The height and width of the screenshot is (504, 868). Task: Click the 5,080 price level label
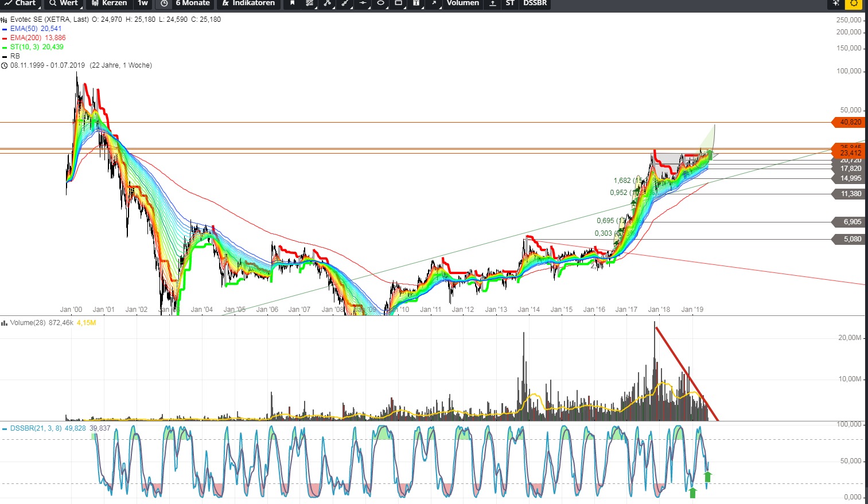click(848, 239)
